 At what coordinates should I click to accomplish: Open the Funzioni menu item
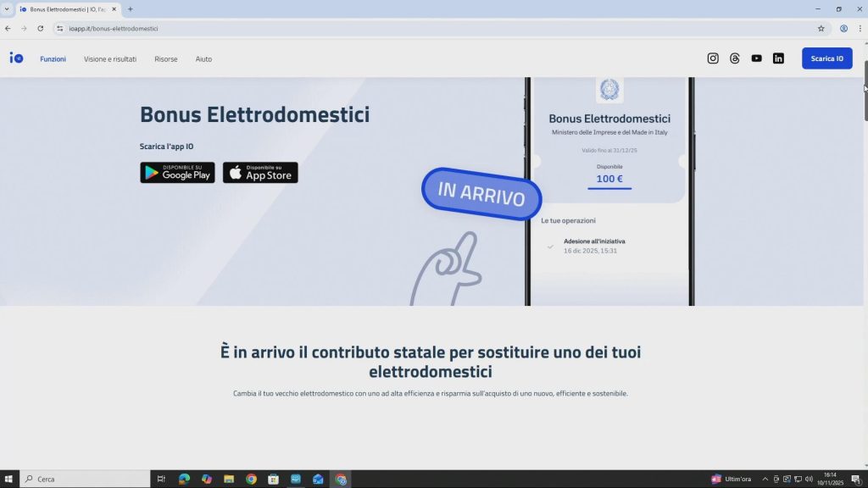53,59
